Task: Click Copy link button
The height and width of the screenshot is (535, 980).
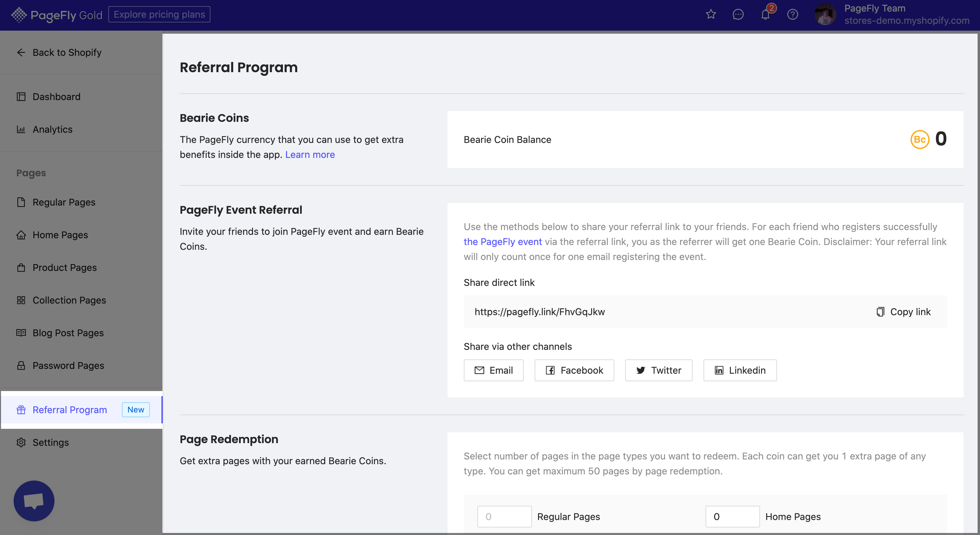Action: point(904,312)
